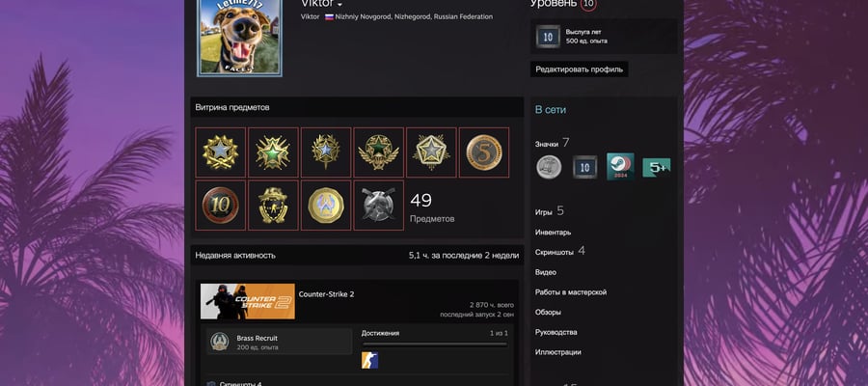The image size is (868, 386).
Task: Select the 10 Year Veteran Coin item
Action: [220, 205]
